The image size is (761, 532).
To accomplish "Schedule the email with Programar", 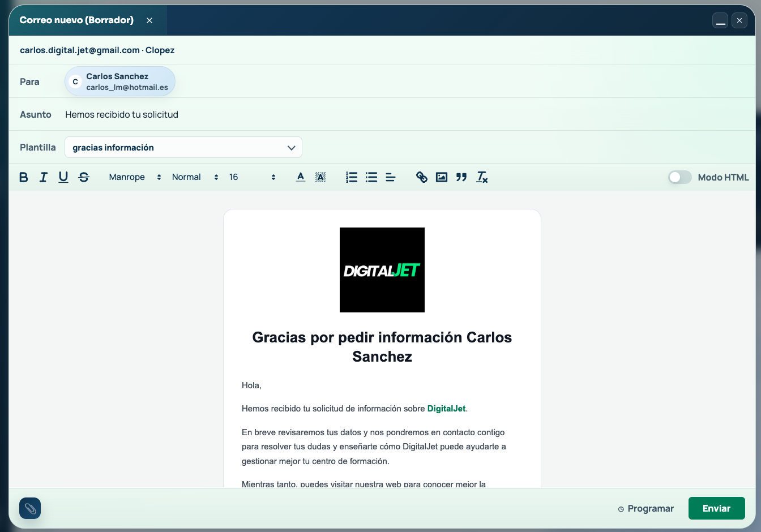I will coord(646,508).
